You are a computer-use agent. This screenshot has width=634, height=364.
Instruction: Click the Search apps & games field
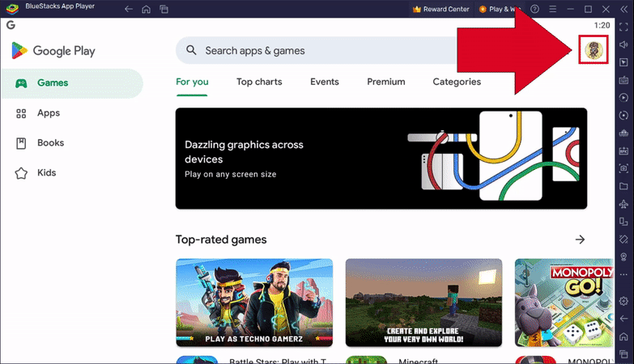pos(324,50)
